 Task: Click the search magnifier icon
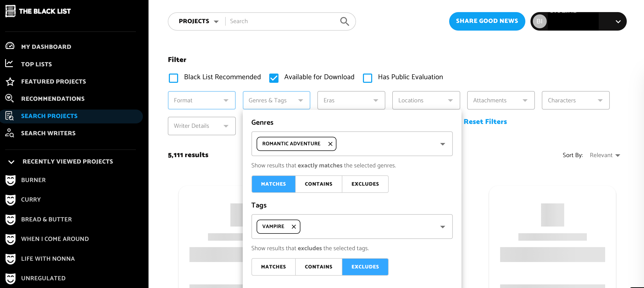click(x=344, y=21)
